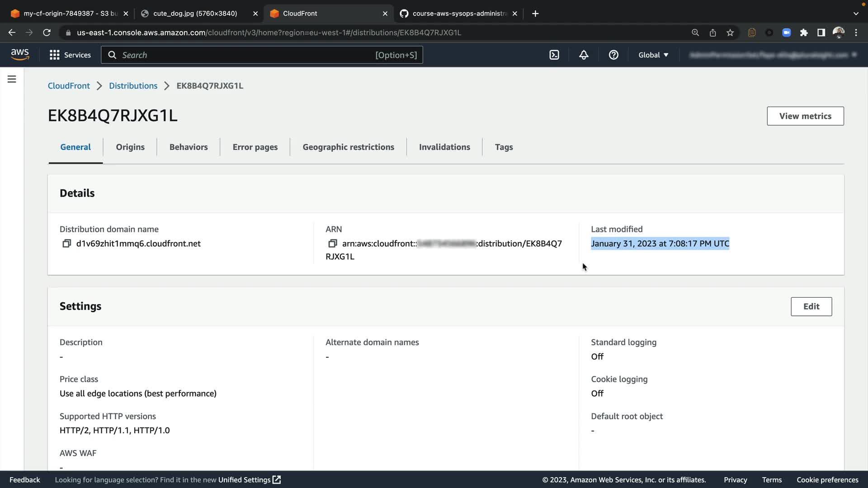Edit the distribution Settings

tap(811, 306)
